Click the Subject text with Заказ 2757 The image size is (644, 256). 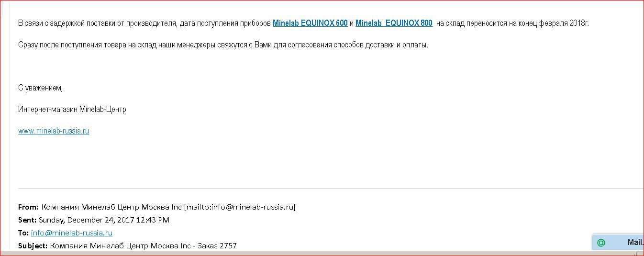click(144, 246)
